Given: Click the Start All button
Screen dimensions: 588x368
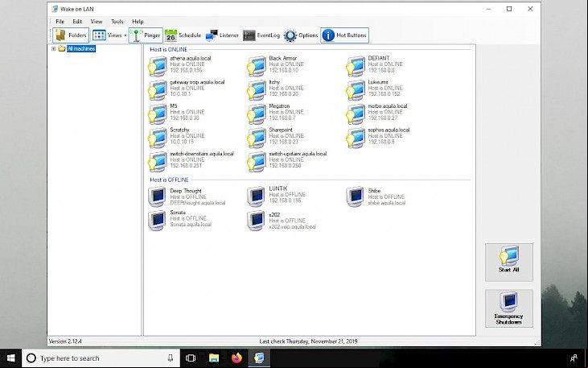Looking at the screenshot, I should click(x=509, y=262).
